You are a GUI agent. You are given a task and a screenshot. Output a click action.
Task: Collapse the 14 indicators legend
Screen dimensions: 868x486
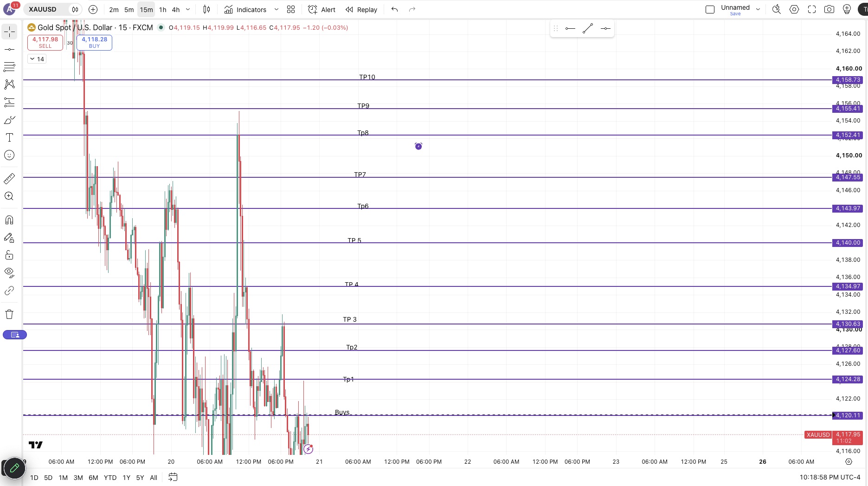click(x=37, y=59)
